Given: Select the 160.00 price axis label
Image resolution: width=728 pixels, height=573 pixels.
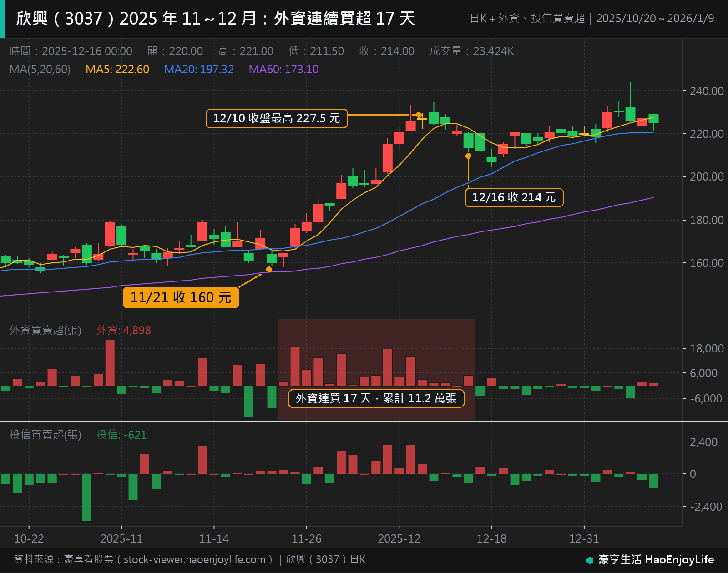Looking at the screenshot, I should (707, 263).
